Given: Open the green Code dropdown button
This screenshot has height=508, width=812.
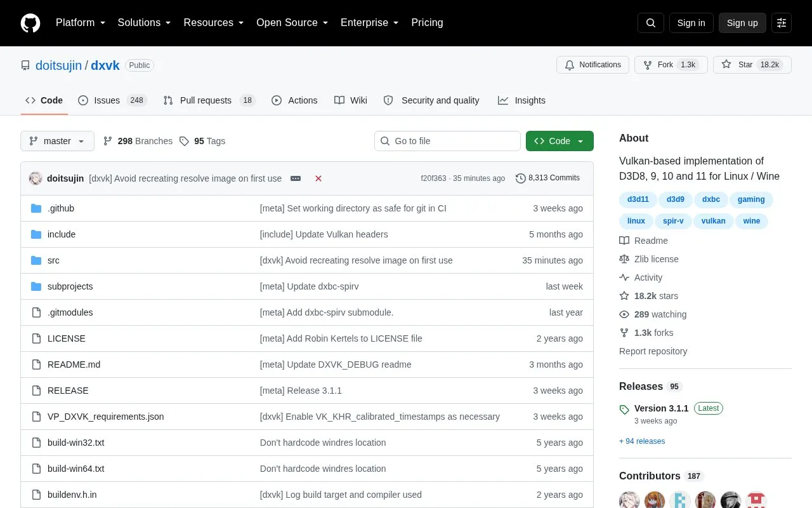Looking at the screenshot, I should [560, 141].
